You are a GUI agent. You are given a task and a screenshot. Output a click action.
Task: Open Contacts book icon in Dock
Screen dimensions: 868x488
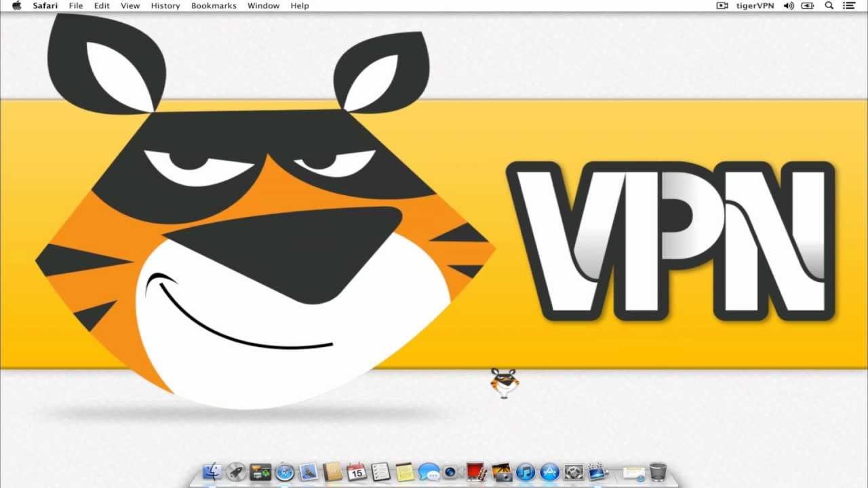pyautogui.click(x=332, y=471)
